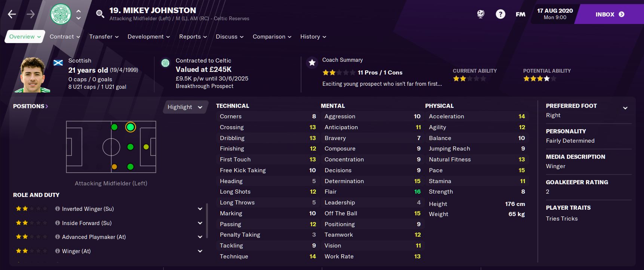Open the Highlight dropdown
This screenshot has height=270, width=644.
(x=185, y=107)
